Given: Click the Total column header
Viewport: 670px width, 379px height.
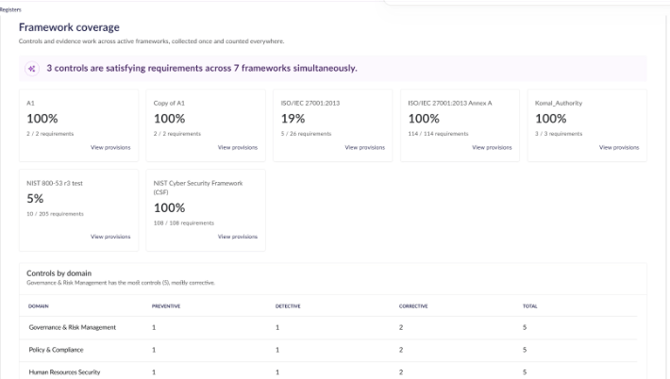Looking at the screenshot, I should [530, 306].
